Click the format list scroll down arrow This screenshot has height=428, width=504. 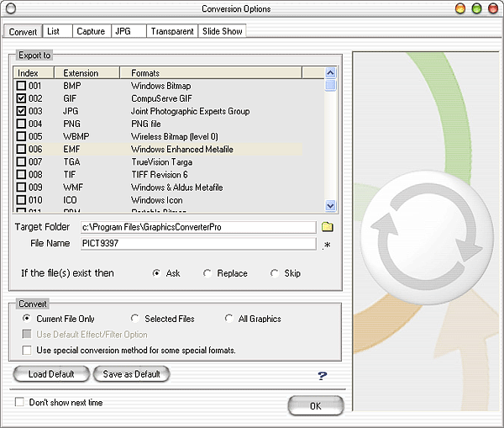pos(330,205)
